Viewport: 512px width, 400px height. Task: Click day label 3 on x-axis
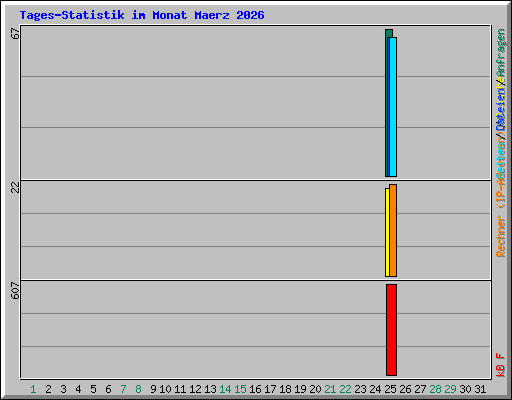(63, 389)
